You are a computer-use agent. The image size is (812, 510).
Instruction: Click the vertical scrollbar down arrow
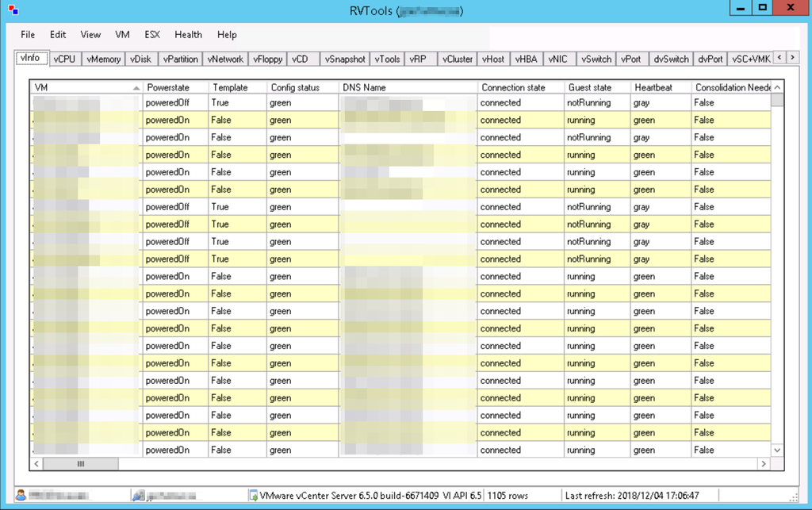(x=777, y=450)
